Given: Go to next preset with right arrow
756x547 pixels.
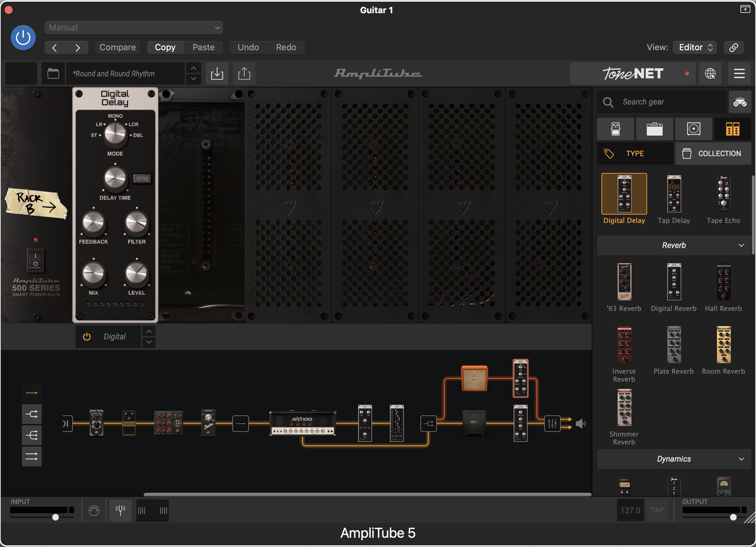Looking at the screenshot, I should (x=77, y=48).
